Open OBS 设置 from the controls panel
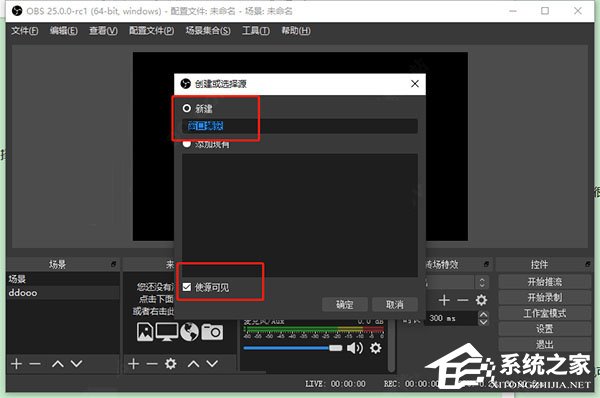The width and height of the screenshot is (600, 398). pyautogui.click(x=545, y=329)
